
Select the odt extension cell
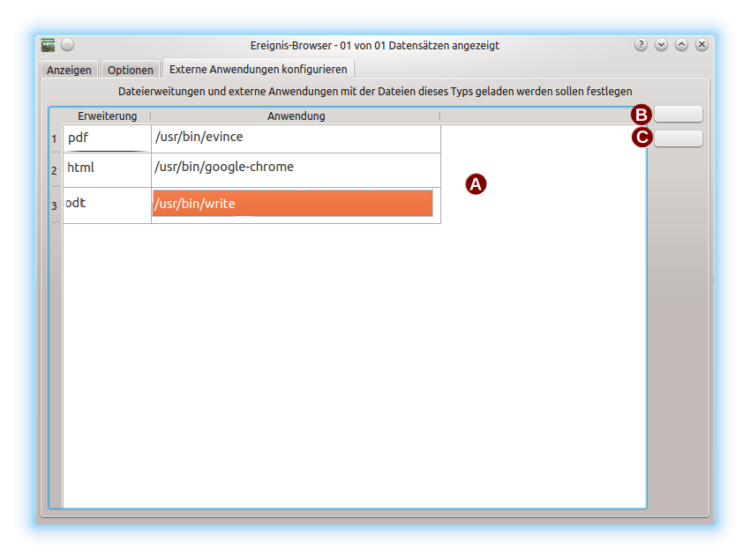coord(107,205)
